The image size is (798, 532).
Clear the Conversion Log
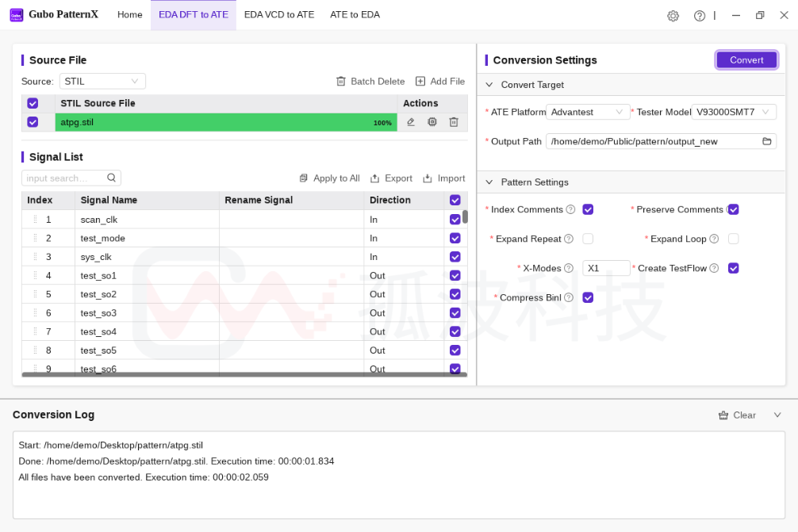click(737, 415)
